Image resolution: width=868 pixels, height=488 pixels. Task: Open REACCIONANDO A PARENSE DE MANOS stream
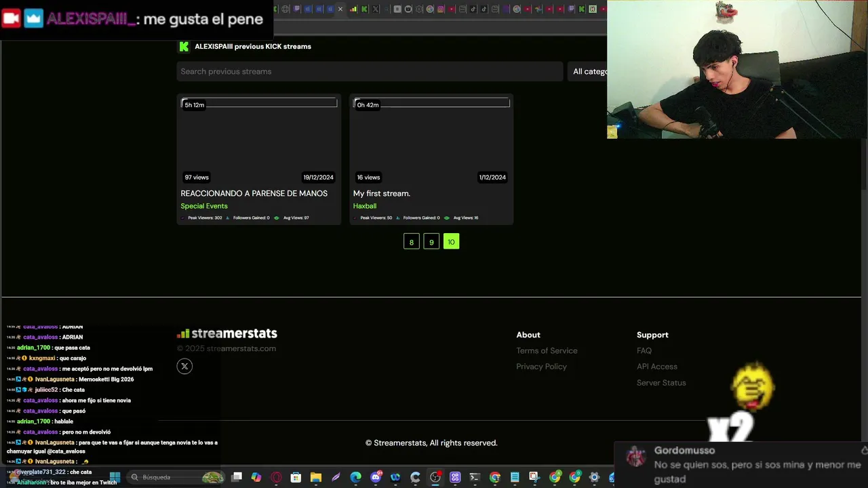[254, 193]
